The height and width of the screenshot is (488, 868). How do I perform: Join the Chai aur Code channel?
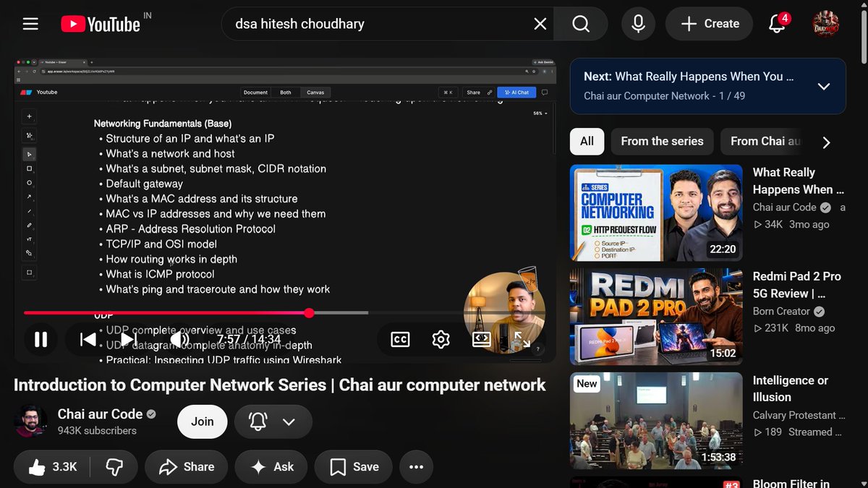202,421
